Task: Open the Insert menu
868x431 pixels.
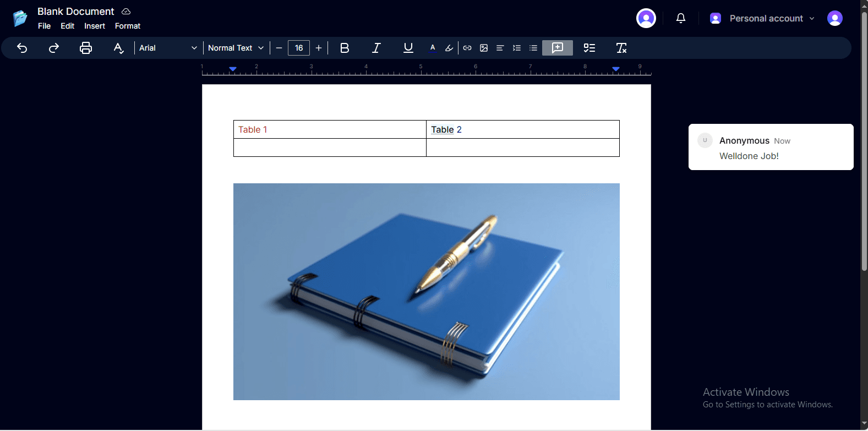Action: (x=95, y=26)
